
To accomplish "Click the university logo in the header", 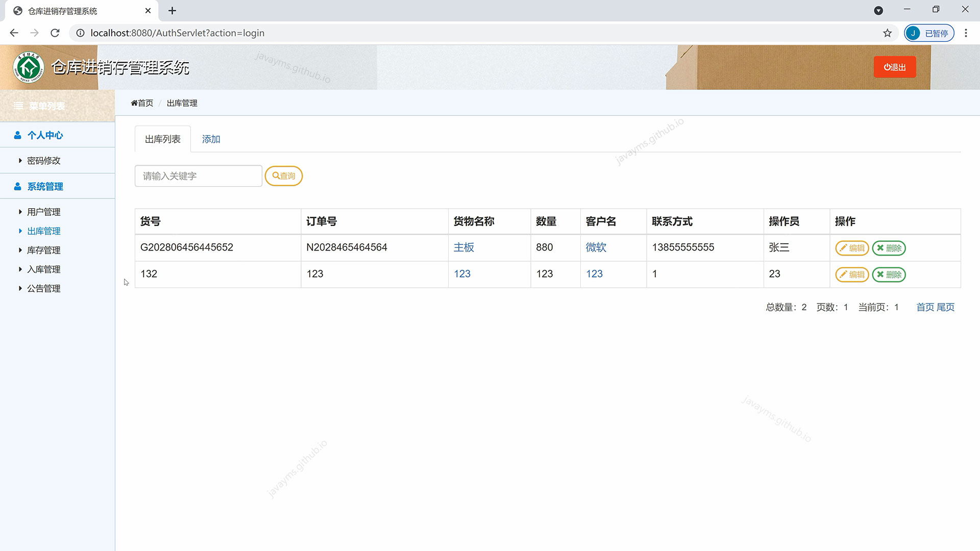I will coord(29,67).
